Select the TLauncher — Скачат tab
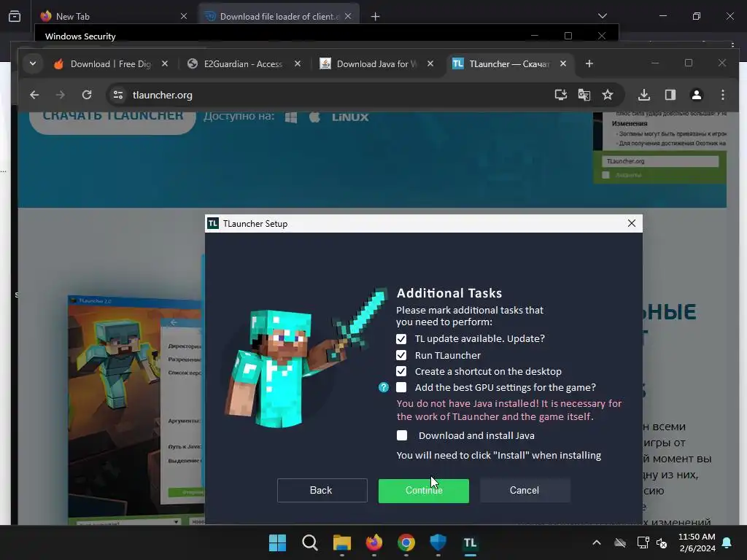Screen dimensions: 747x560 tap(508, 64)
